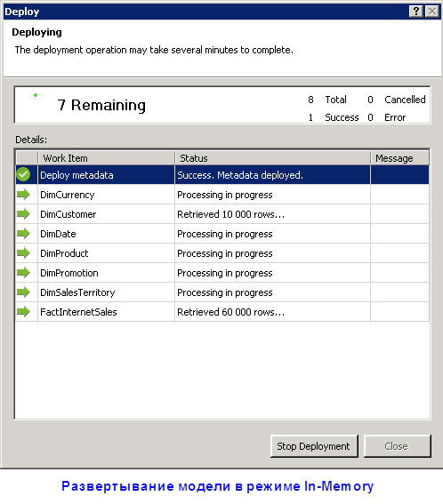The width and height of the screenshot is (443, 504).
Task: Close the Deploy dialog with the X
Action: [x=432, y=12]
